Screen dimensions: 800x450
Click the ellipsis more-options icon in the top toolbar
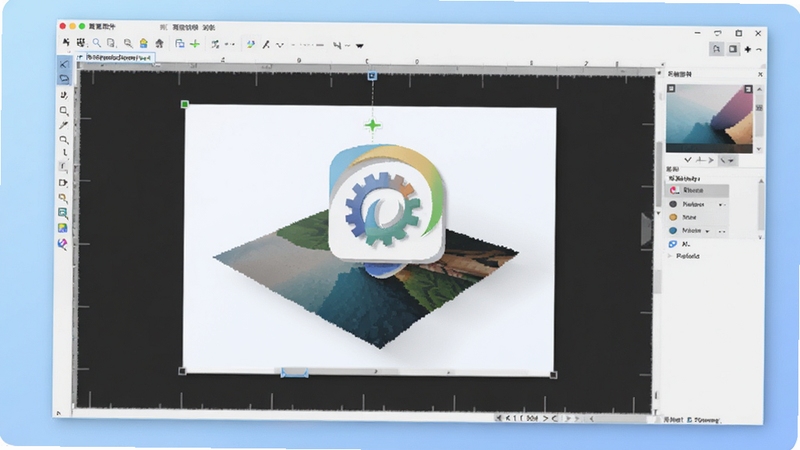pyautogui.click(x=230, y=44)
